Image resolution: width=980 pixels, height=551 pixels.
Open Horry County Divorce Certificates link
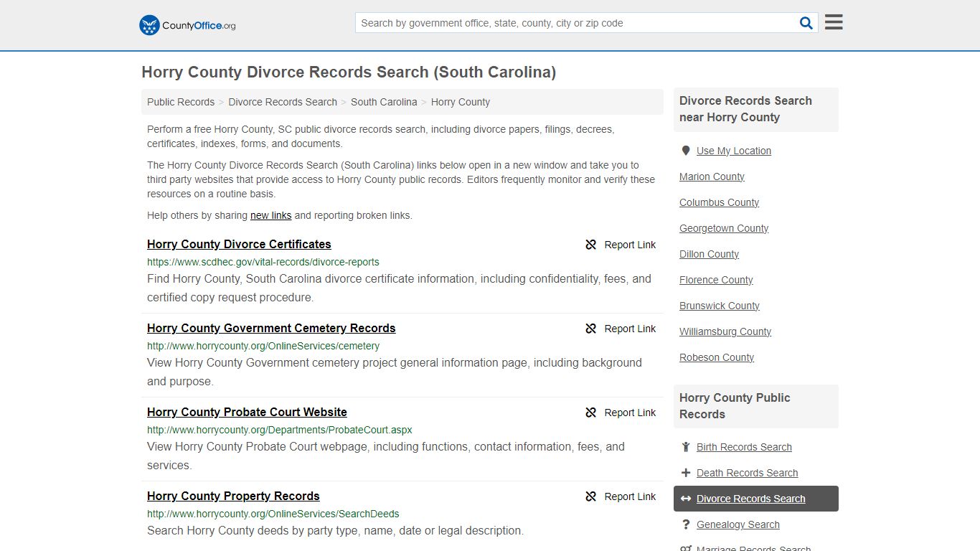click(239, 244)
